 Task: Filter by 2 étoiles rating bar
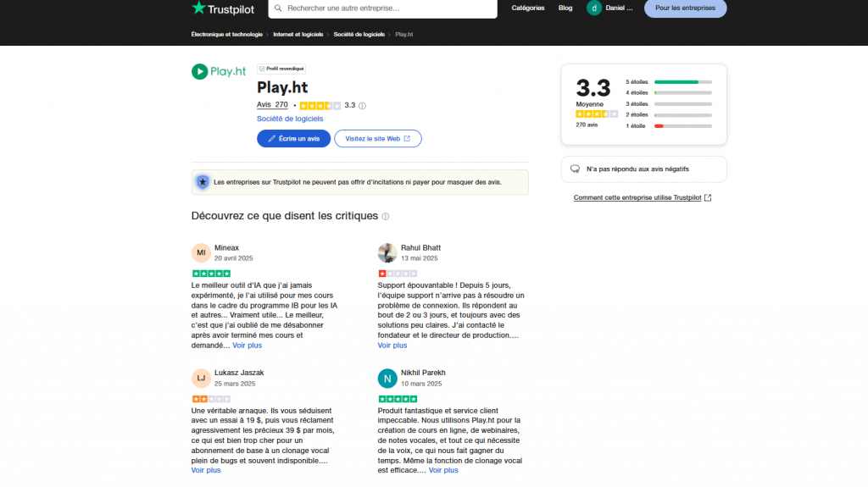(x=669, y=115)
